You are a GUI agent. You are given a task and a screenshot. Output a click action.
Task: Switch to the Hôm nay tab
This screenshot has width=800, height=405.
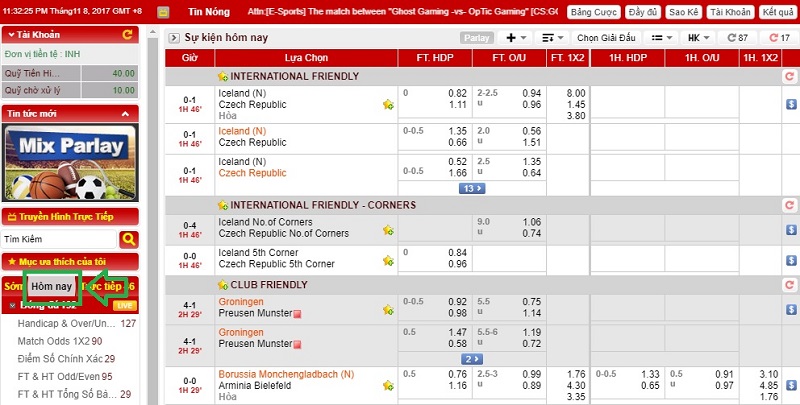[x=51, y=288]
